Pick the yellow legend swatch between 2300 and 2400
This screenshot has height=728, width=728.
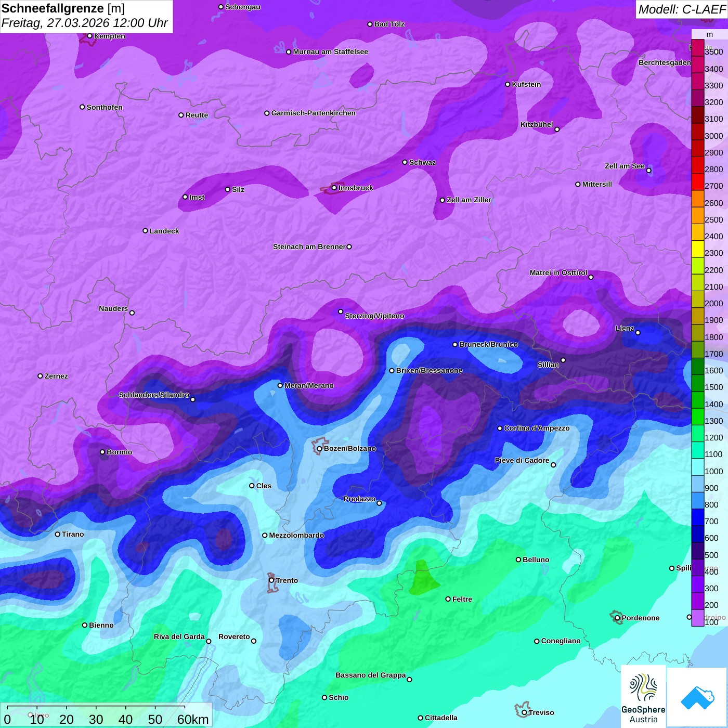click(x=698, y=249)
